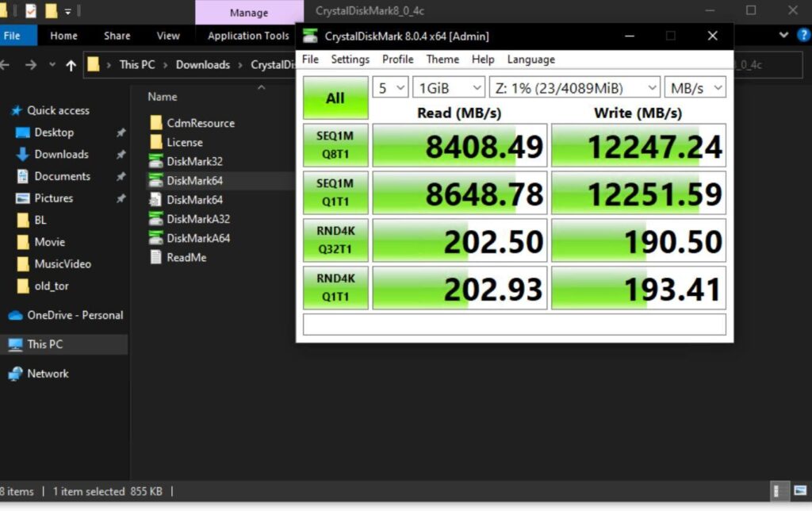Open CrystalDiskMark's Help menu
This screenshot has height=511, width=812.
(483, 60)
